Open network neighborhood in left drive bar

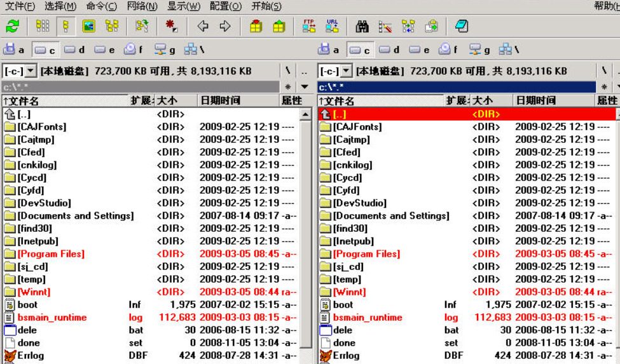(x=195, y=50)
